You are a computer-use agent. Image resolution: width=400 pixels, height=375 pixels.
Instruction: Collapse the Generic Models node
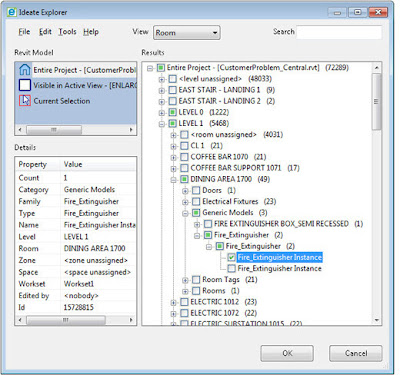tap(185, 213)
